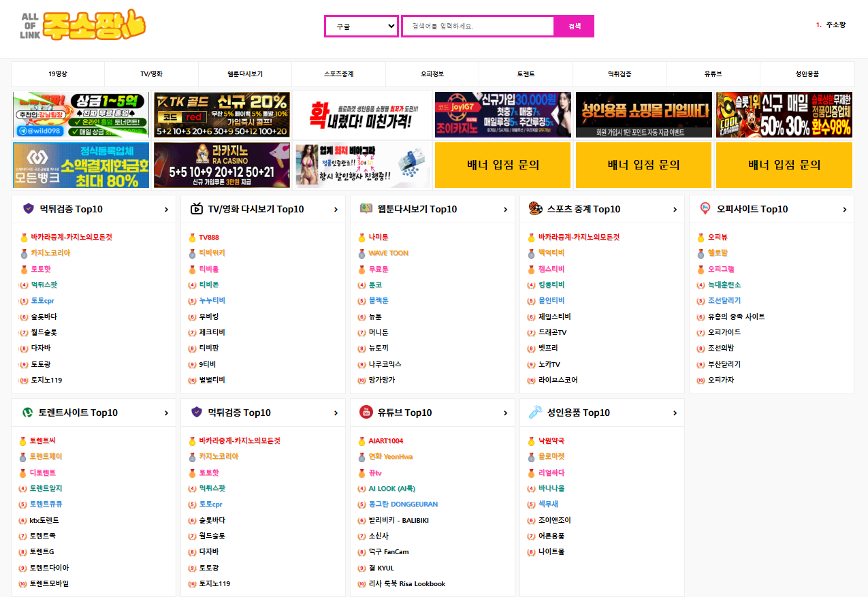Select the 19영상 menu tab
Screen dimensions: 868x597
[58, 74]
